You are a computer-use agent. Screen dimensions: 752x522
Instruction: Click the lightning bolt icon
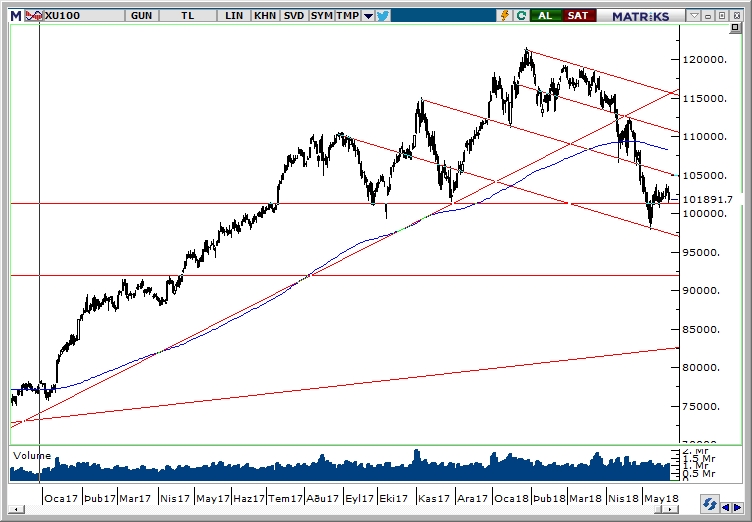tap(505, 16)
